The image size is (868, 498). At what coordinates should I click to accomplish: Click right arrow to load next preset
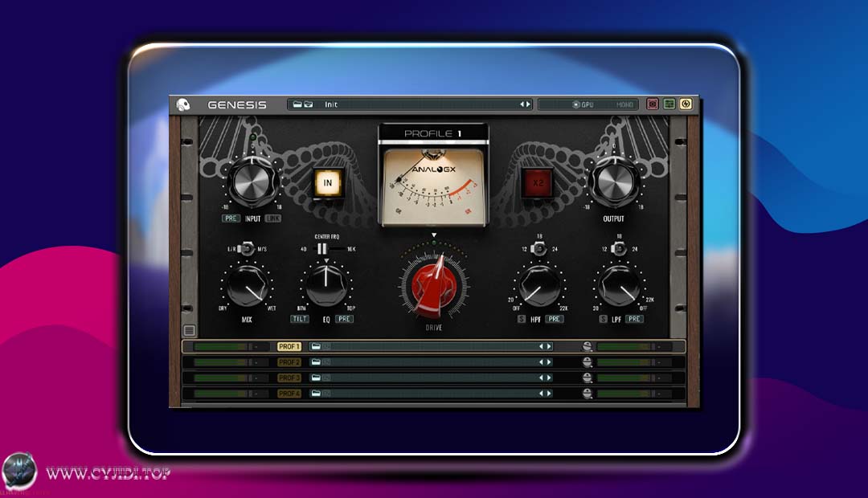[x=529, y=104]
